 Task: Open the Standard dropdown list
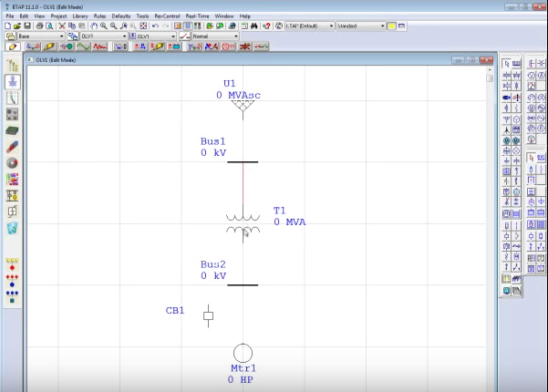[381, 26]
